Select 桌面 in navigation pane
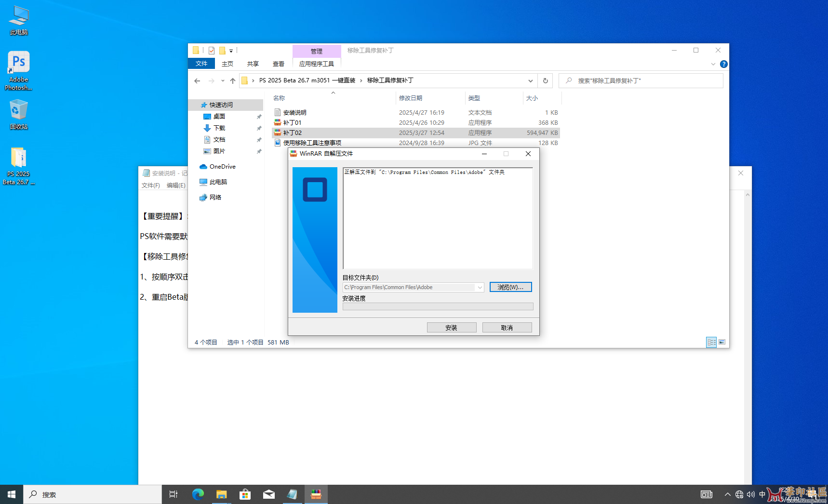The width and height of the screenshot is (828, 504). click(x=219, y=117)
